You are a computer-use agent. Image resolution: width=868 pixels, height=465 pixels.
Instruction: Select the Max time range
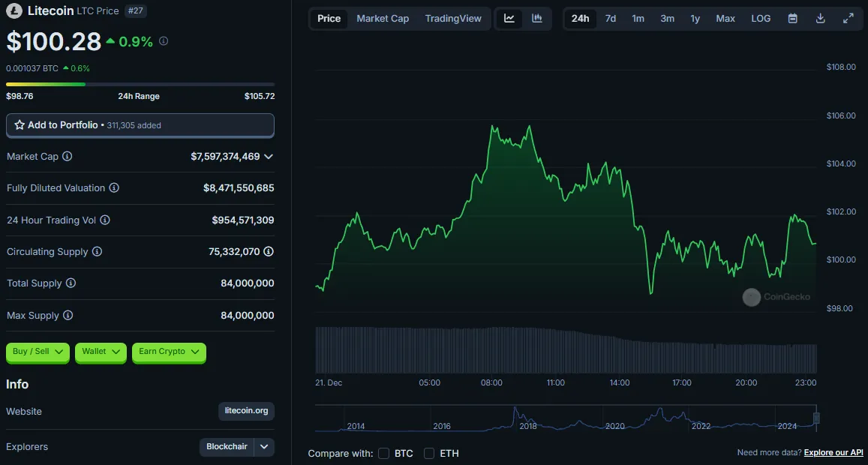click(725, 18)
